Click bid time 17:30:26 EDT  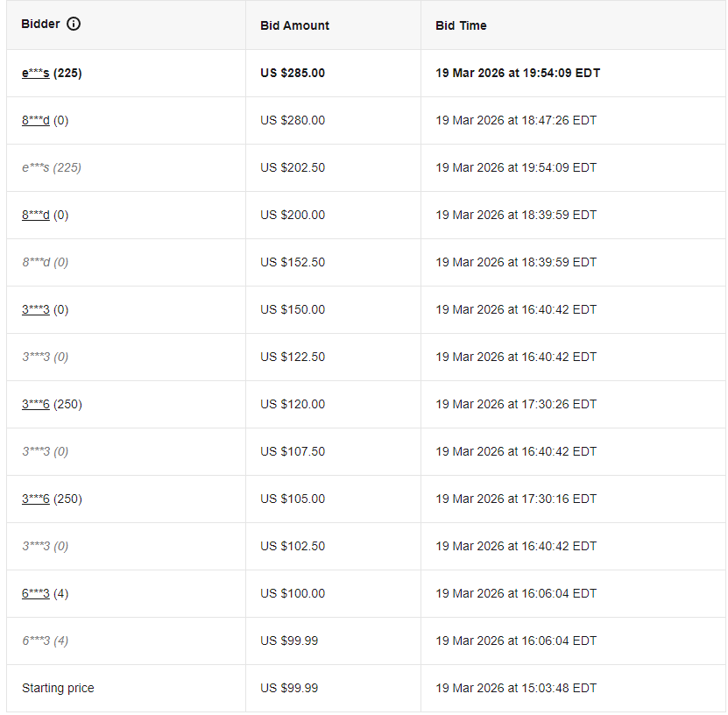click(x=516, y=405)
